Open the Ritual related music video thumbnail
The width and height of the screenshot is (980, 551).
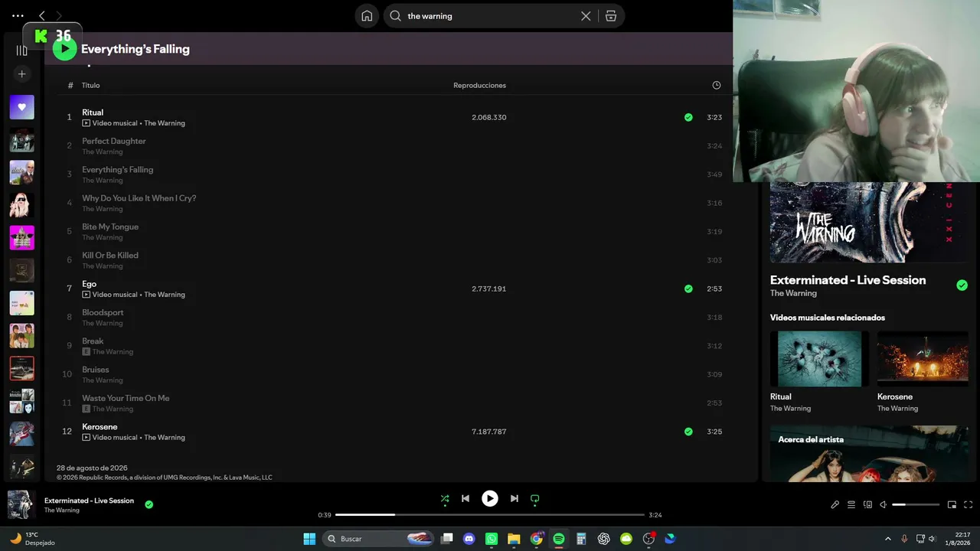819,358
